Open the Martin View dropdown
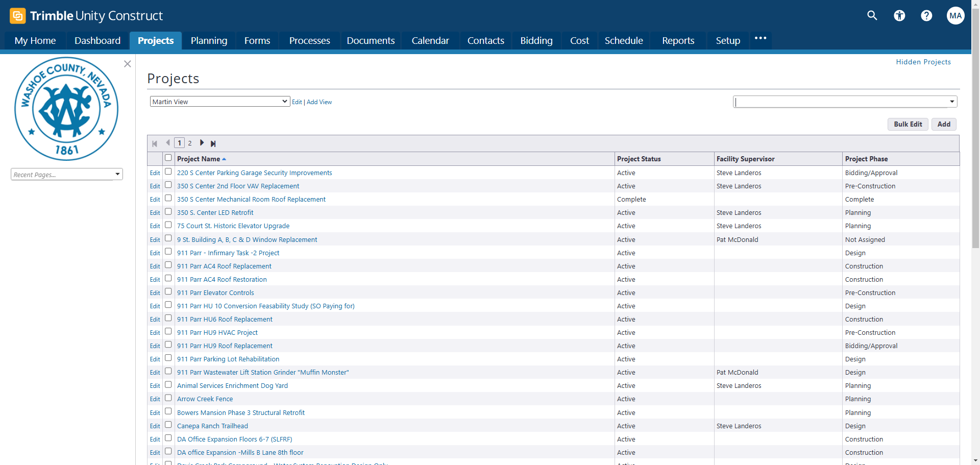980x465 pixels. (220, 102)
